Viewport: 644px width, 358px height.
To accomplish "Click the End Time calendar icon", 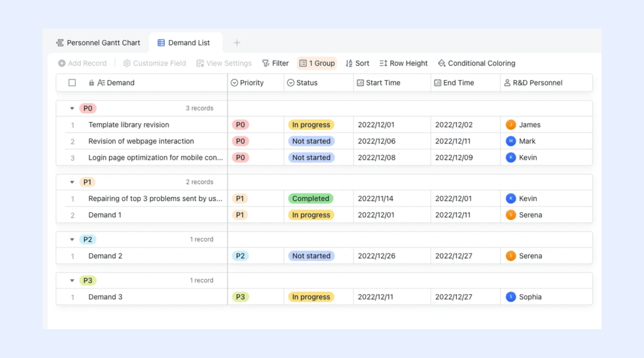I will [x=437, y=83].
